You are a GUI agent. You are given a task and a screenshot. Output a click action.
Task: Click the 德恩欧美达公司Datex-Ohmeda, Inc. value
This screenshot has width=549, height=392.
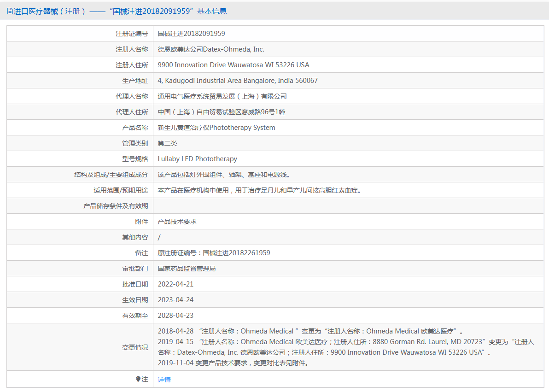(x=211, y=49)
